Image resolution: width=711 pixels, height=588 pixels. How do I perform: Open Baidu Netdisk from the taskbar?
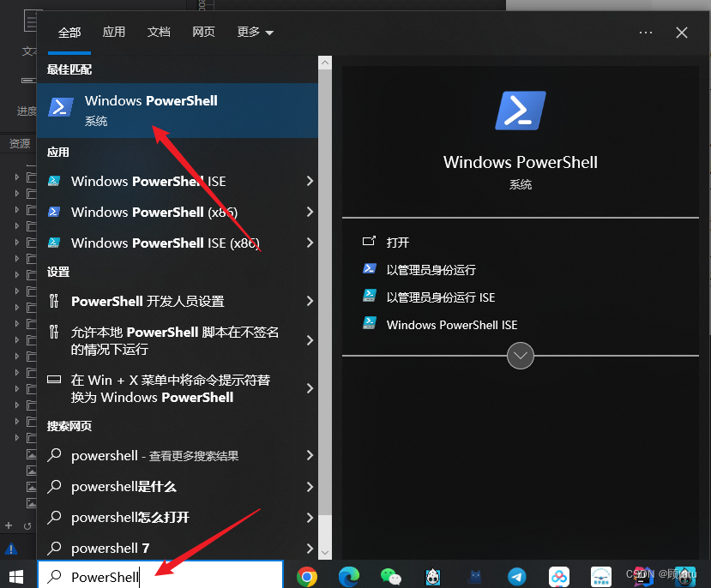coord(559,577)
